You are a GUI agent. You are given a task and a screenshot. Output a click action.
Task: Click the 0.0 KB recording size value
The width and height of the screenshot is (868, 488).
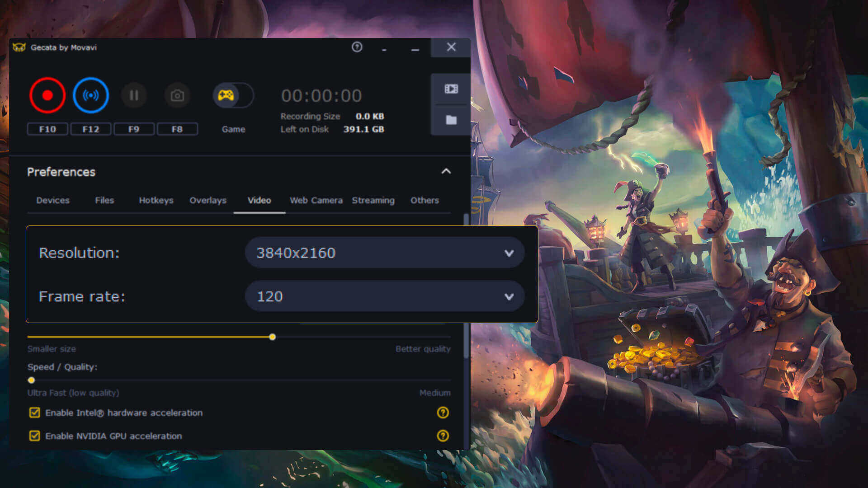[370, 116]
